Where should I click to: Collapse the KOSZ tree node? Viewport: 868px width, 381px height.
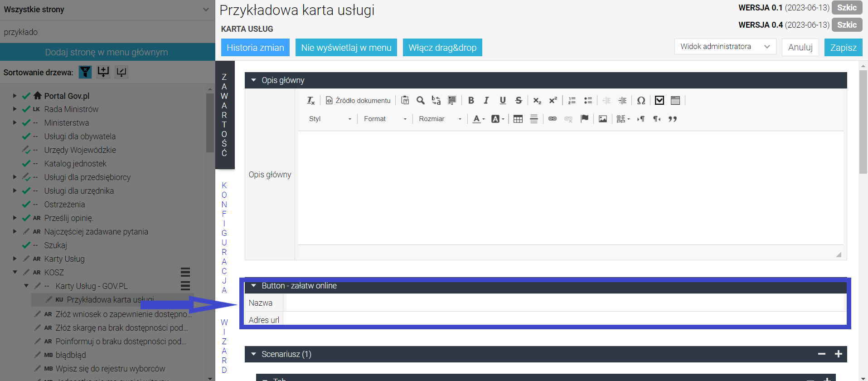(x=15, y=272)
